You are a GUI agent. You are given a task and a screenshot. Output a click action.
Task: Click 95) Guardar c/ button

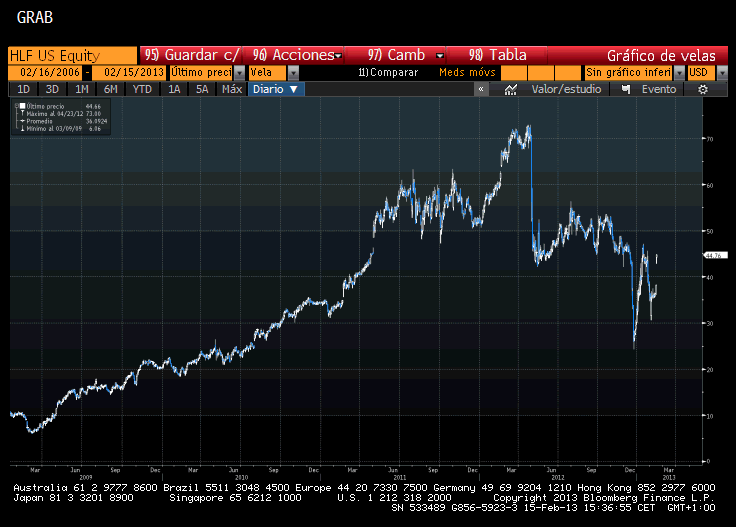[191, 55]
